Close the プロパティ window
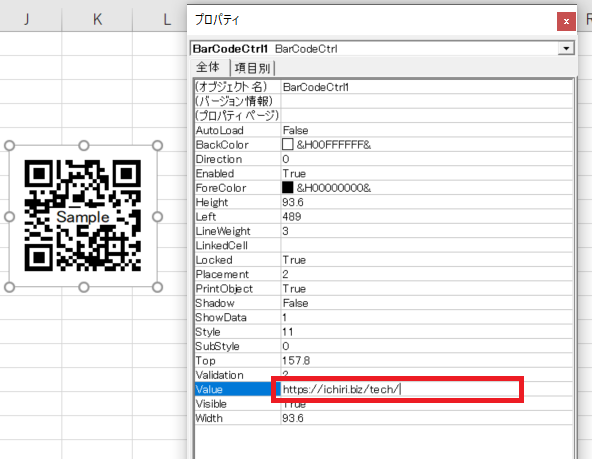Screen dimensions: 592x459 (x=566, y=21)
